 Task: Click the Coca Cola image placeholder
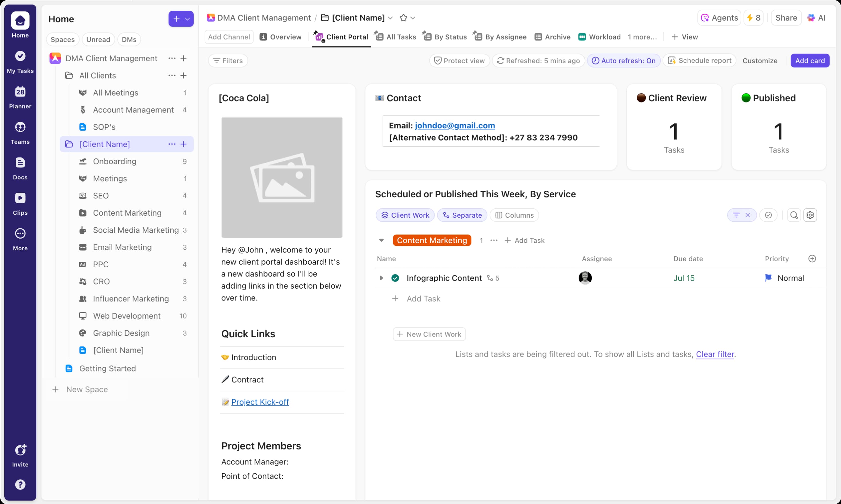(x=282, y=177)
